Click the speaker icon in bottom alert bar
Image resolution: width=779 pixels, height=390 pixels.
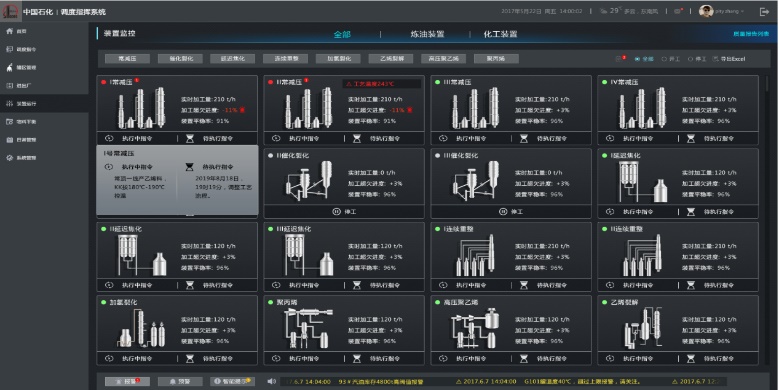pos(271,381)
